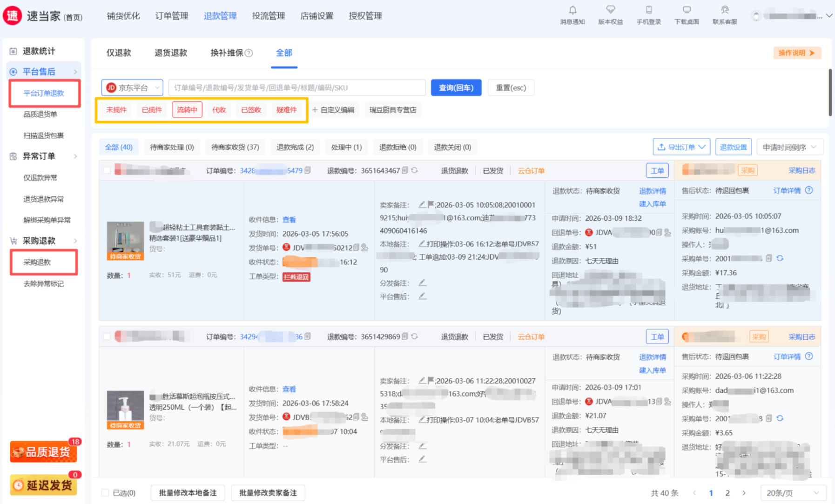This screenshot has width=835, height=504.
Task: Edit first order's 分发备注 pencil icon
Action: click(422, 283)
